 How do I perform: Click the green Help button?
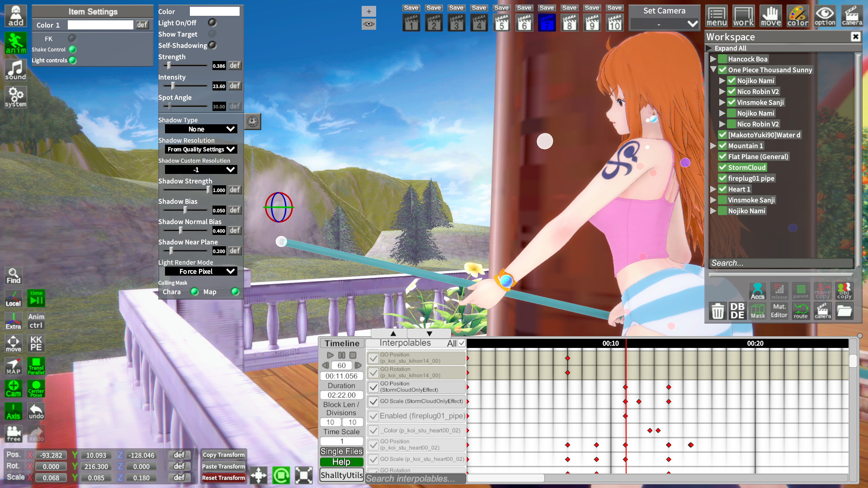341,462
